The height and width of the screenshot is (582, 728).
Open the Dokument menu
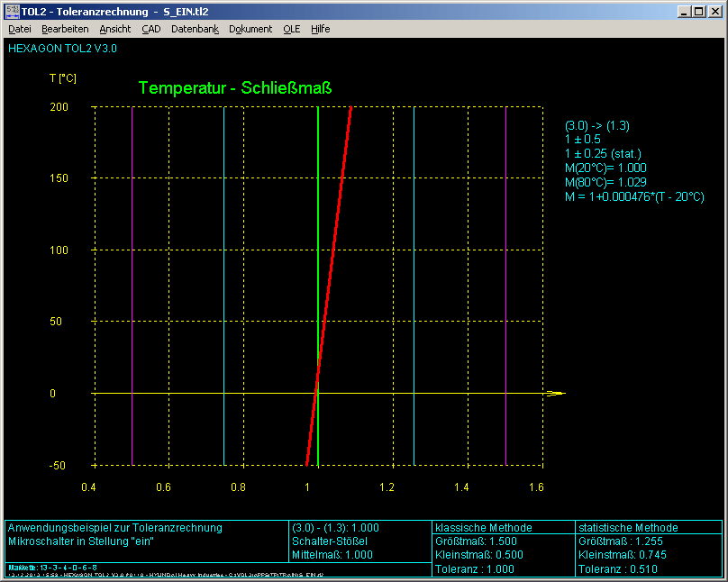pos(250,29)
